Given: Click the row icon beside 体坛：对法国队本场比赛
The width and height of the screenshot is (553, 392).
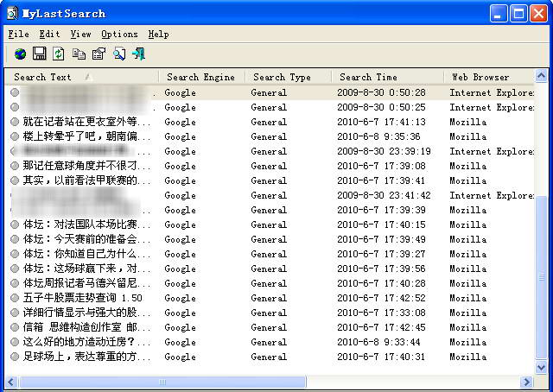Looking at the screenshot, I should click(x=15, y=224).
